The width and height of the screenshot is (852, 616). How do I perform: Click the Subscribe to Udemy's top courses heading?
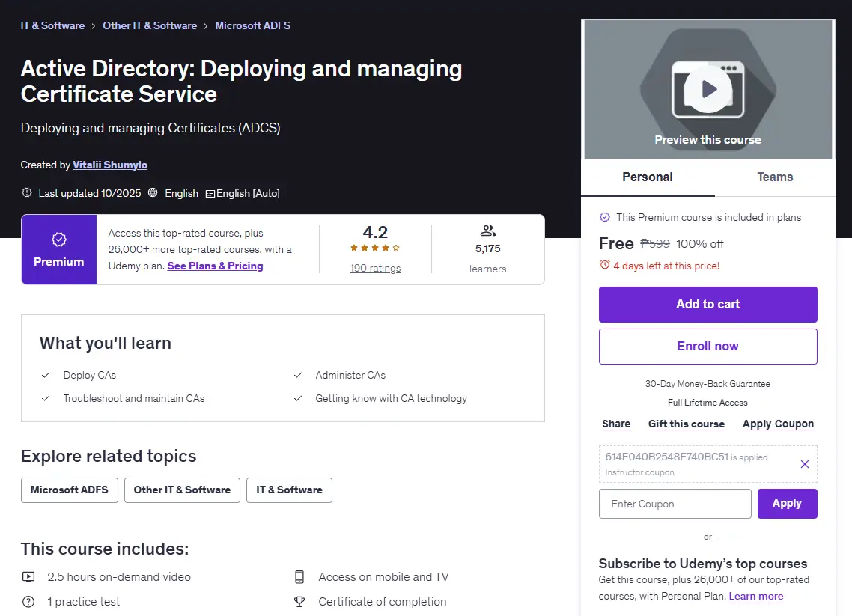(x=702, y=564)
